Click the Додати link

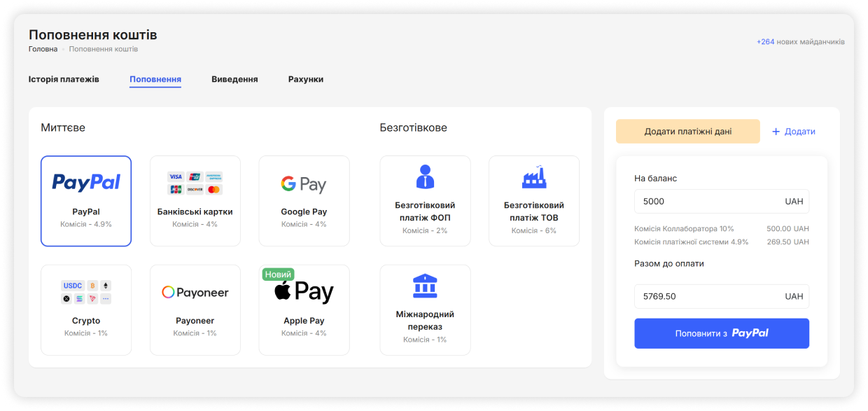point(799,132)
